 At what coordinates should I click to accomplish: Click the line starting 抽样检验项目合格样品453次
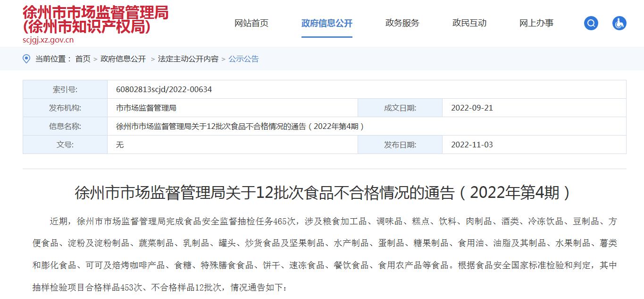click(x=159, y=287)
